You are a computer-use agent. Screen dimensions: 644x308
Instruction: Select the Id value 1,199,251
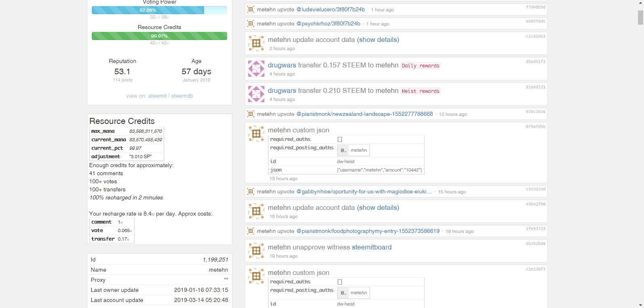[215, 260]
